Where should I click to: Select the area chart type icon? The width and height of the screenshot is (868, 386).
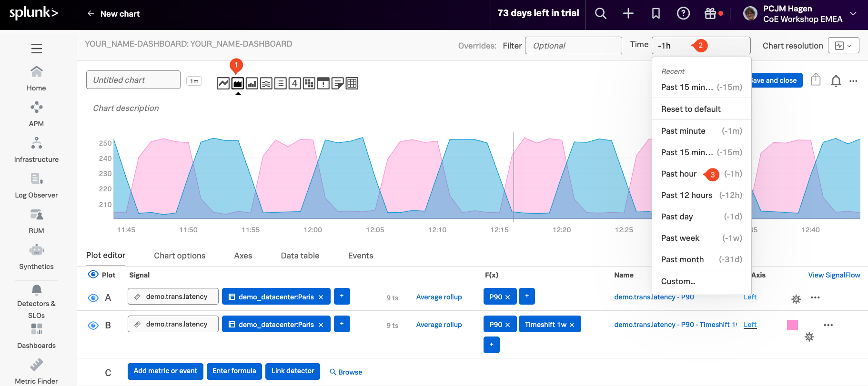pos(237,84)
